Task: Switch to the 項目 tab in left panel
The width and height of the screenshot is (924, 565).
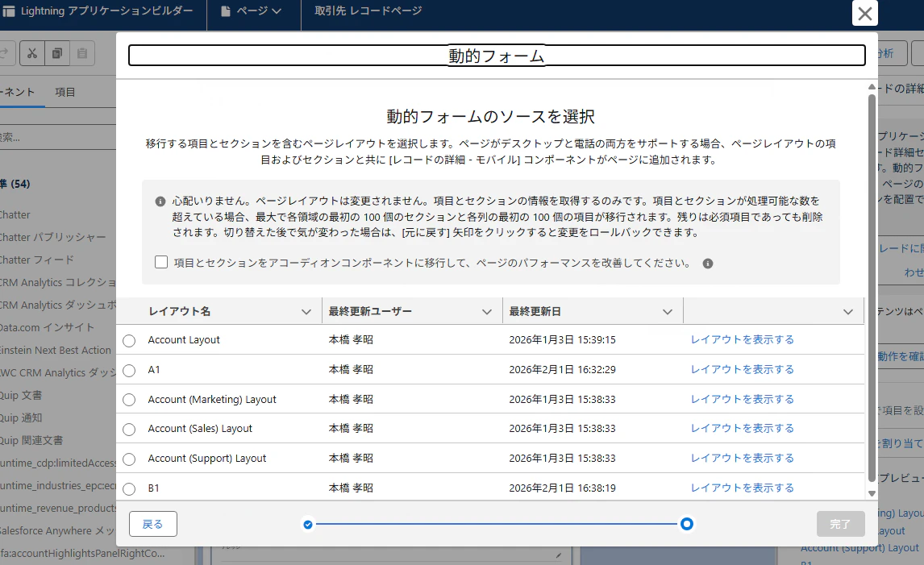Action: [x=65, y=92]
